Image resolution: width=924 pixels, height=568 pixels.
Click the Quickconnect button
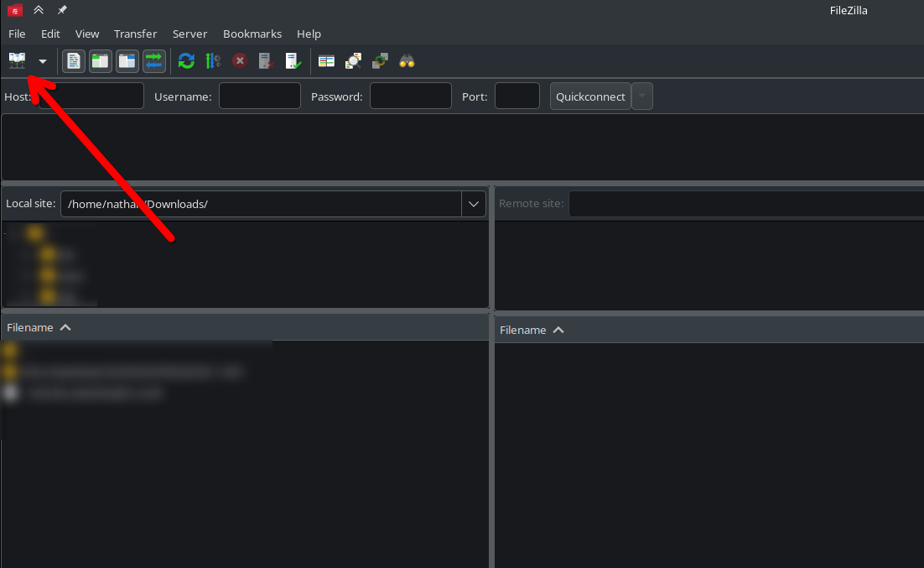click(x=590, y=96)
